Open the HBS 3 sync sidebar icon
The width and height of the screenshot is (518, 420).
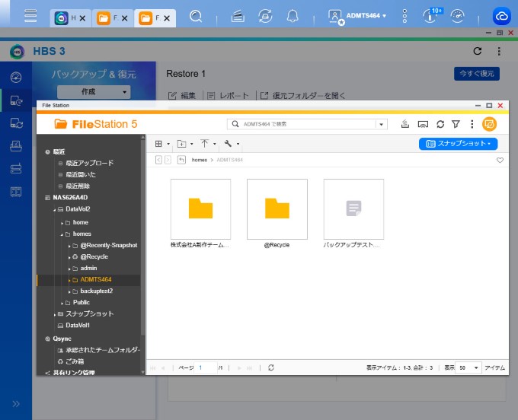pos(16,123)
